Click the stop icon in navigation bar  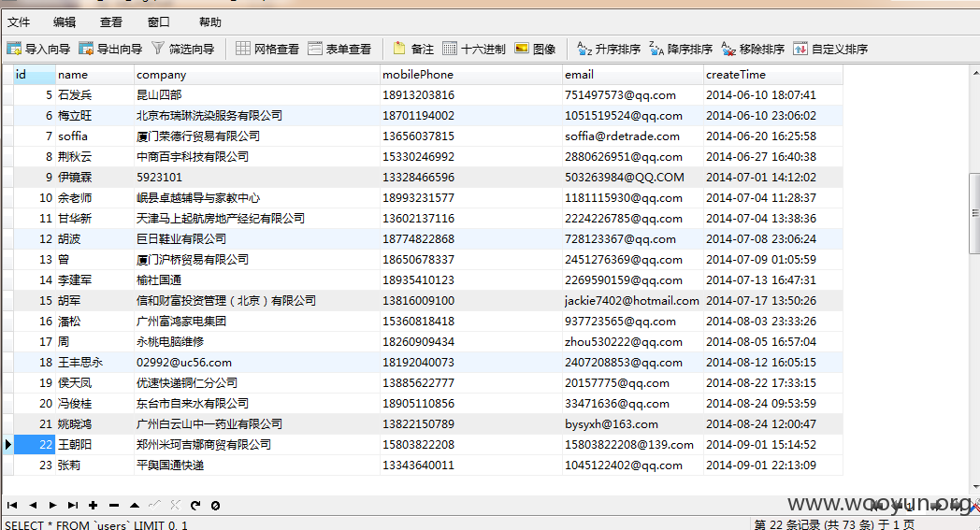[216, 505]
